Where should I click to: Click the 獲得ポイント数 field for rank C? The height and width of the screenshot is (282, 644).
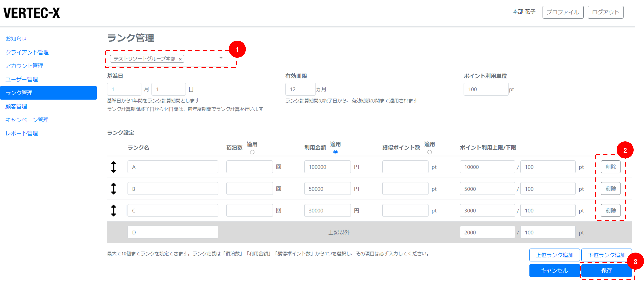coord(405,210)
